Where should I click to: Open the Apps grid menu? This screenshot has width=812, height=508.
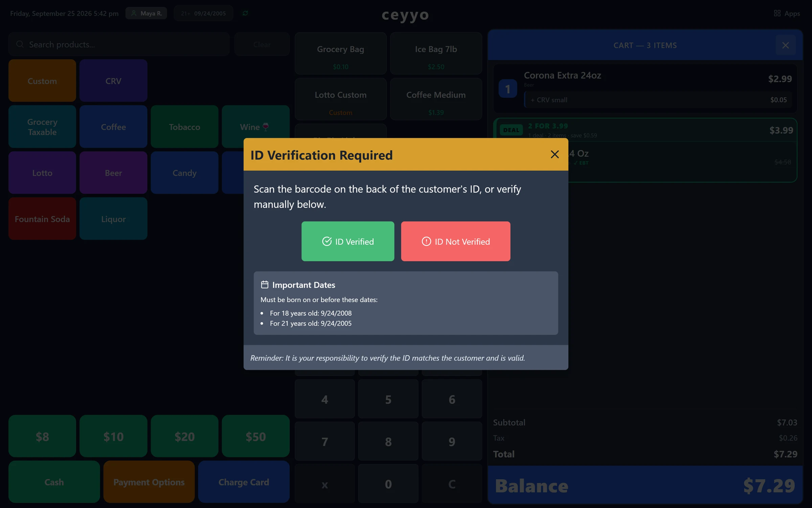point(787,13)
